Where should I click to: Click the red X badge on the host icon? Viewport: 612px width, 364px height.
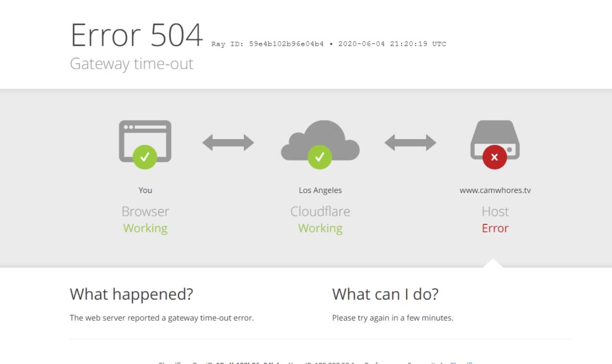pyautogui.click(x=494, y=157)
